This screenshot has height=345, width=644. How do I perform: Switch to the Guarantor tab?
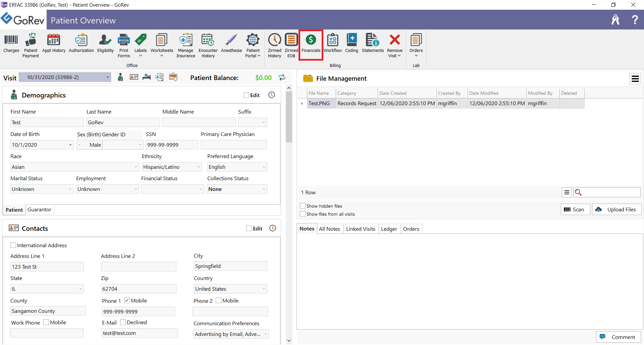tap(39, 210)
